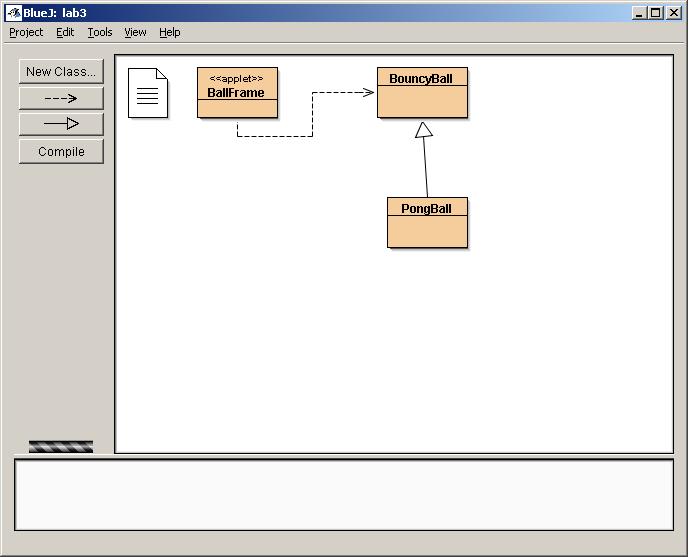
Task: Maximize the BlueJ lab3 window
Action: pos(655,13)
